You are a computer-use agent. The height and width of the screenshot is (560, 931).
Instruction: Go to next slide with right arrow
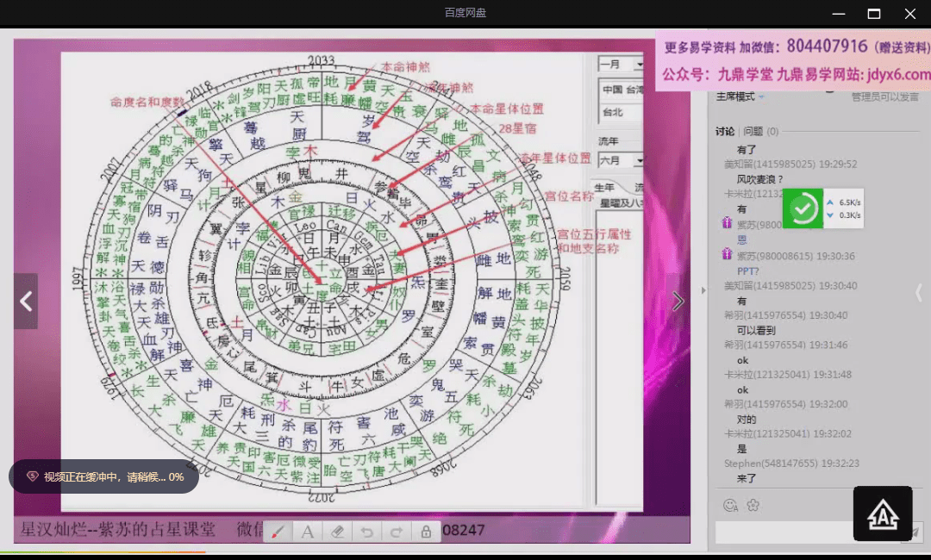678,301
